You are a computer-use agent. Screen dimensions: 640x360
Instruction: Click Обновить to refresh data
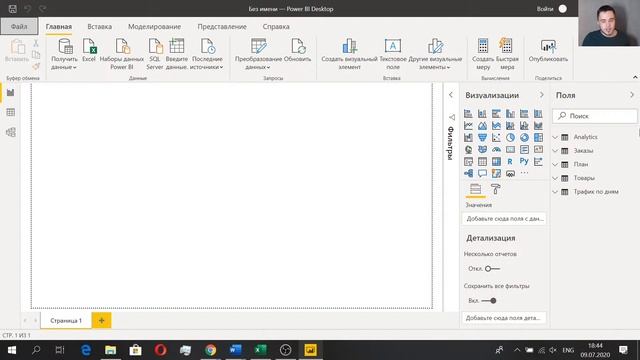click(298, 51)
